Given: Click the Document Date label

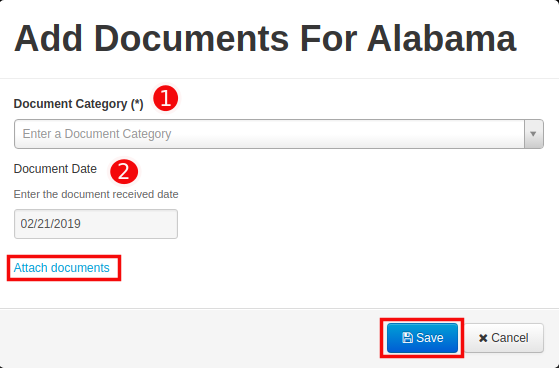Looking at the screenshot, I should pos(55,169).
